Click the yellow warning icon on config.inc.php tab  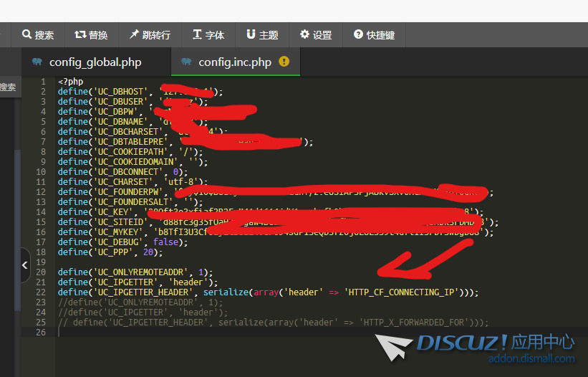coord(284,62)
